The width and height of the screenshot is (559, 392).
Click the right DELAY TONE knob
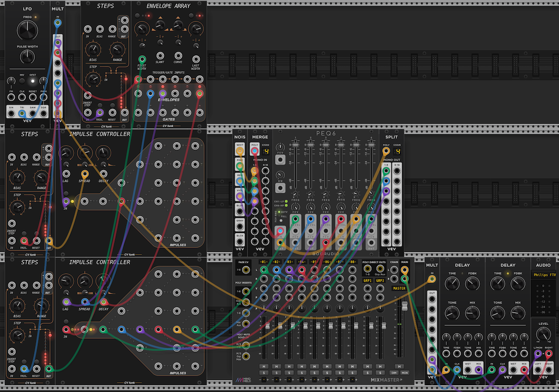coord(498,313)
